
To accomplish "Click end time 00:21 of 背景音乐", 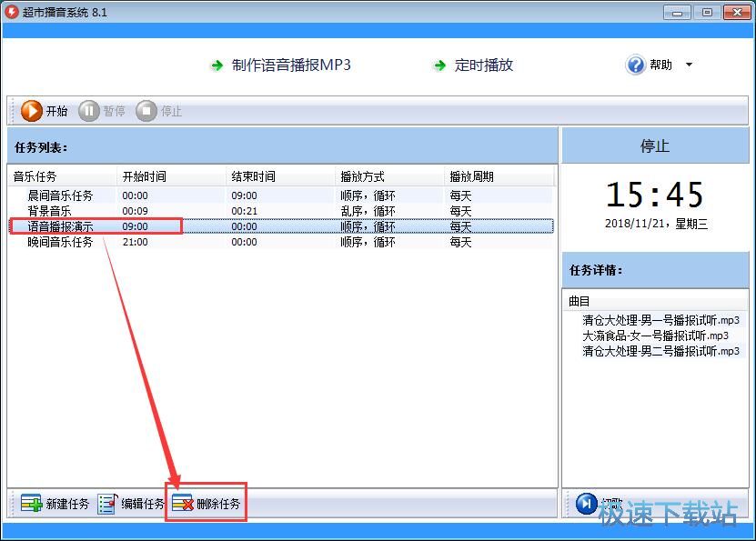I will (244, 211).
